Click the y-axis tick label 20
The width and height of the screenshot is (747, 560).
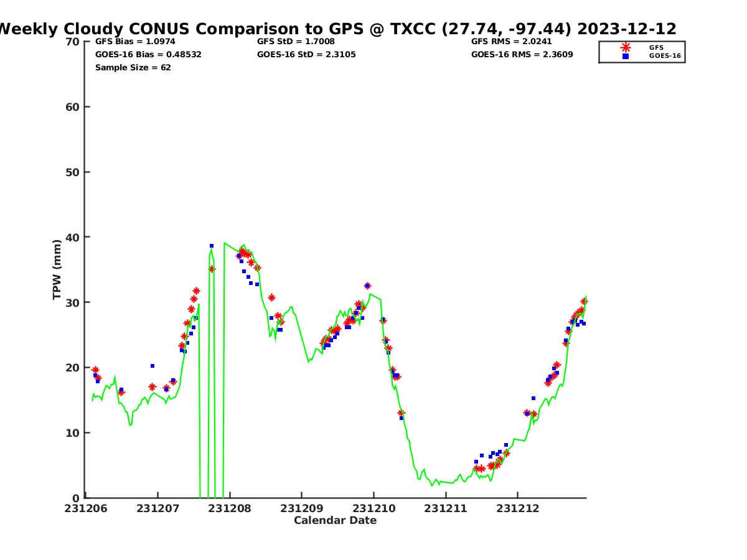[73, 368]
